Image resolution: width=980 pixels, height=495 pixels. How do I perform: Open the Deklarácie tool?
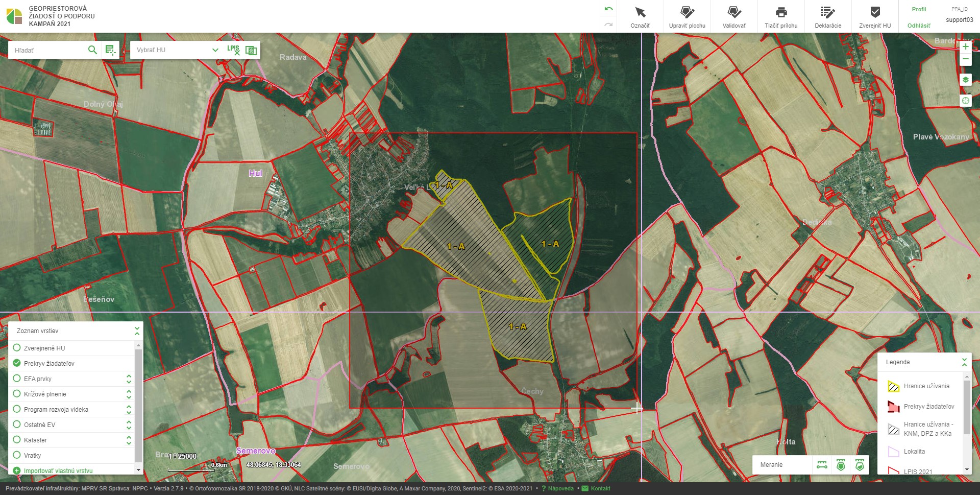pyautogui.click(x=828, y=16)
